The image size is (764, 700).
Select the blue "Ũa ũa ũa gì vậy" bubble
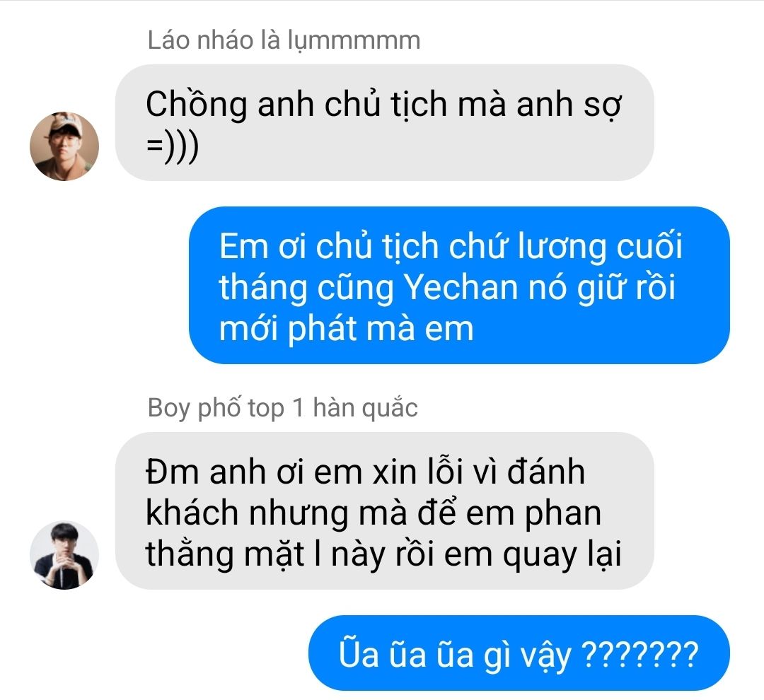tap(519, 653)
